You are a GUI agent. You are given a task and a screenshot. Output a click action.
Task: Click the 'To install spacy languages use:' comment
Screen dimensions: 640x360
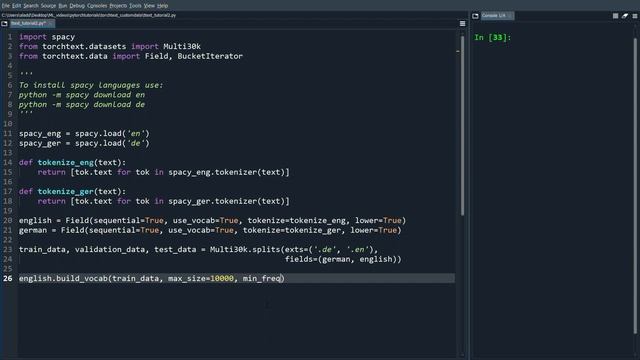91,85
